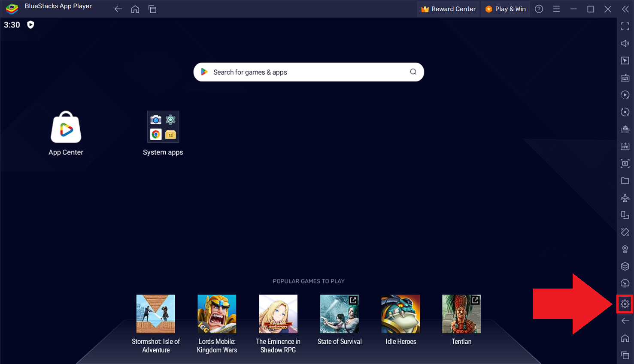Open Tentlan game
Image resolution: width=634 pixels, height=364 pixels.
coord(461,320)
